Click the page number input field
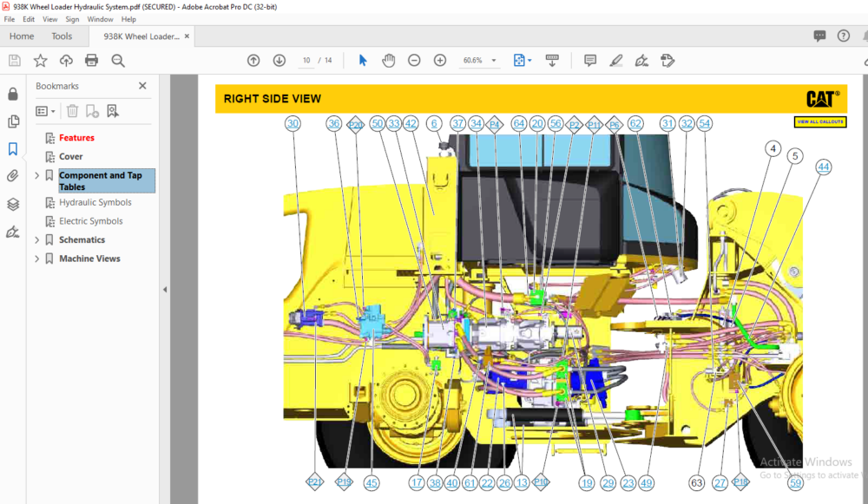Image resolution: width=868 pixels, height=504 pixels. click(x=306, y=60)
